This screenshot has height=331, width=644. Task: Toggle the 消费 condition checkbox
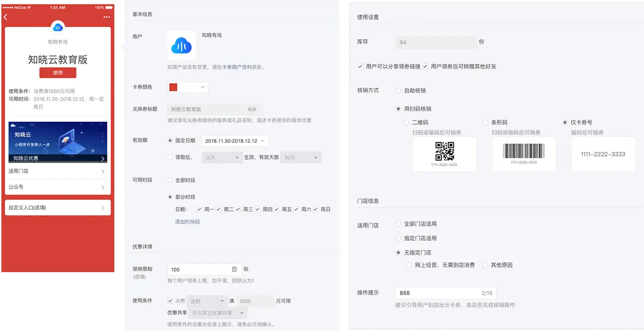click(170, 301)
